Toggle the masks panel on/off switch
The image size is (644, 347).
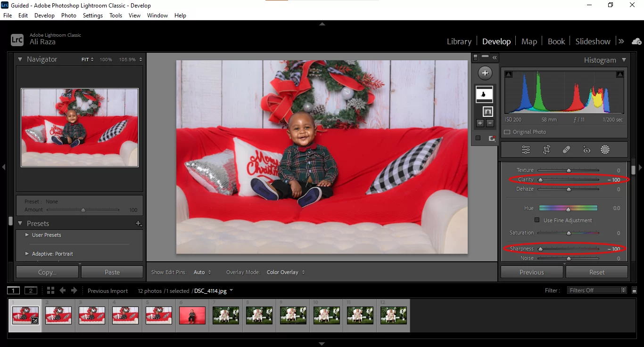tap(476, 57)
